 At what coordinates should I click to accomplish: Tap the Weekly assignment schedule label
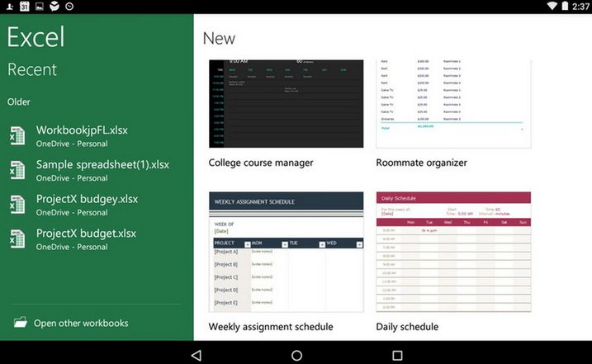click(271, 327)
